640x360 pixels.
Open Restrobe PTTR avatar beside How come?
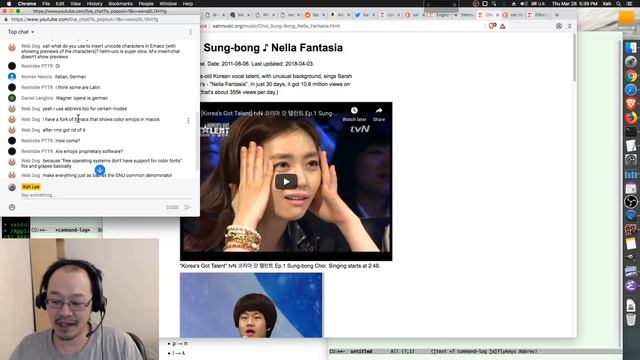coord(12,141)
